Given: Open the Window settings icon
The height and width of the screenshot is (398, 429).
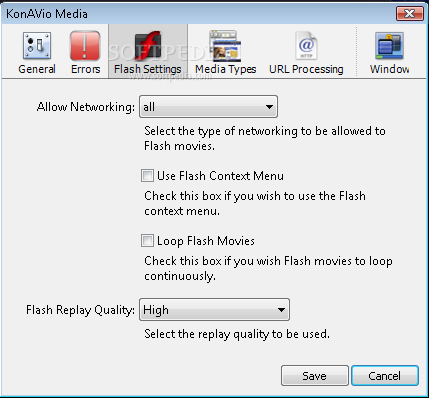Looking at the screenshot, I should (x=389, y=46).
